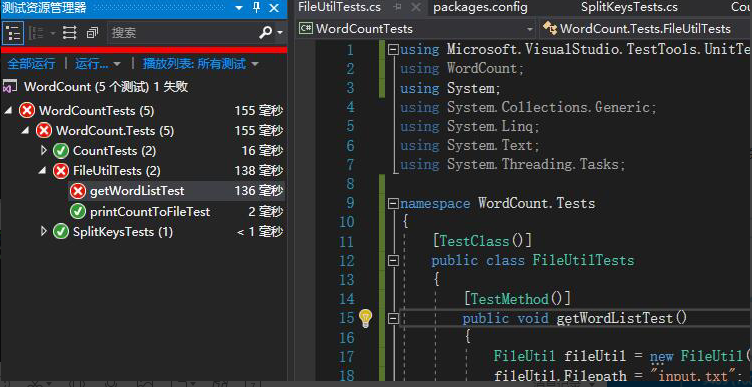Click the search magnifier icon

click(x=265, y=33)
